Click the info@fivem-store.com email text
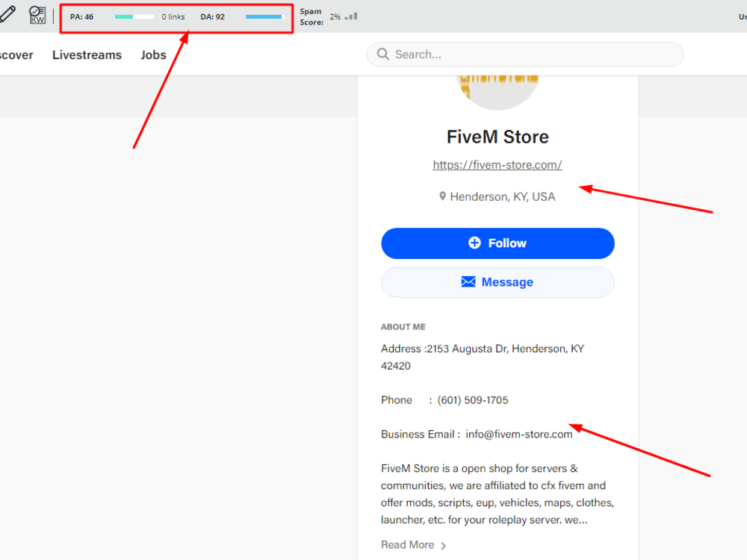747x560 pixels. pos(519,435)
